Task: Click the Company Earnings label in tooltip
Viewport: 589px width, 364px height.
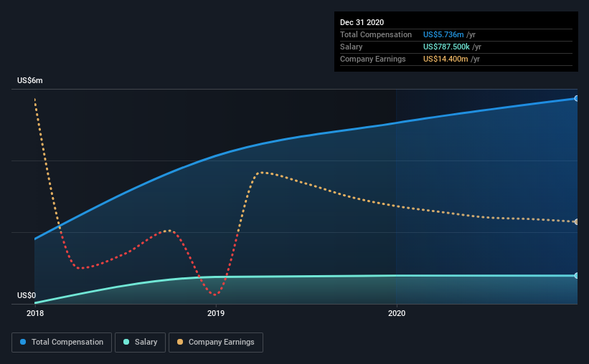Action: point(372,59)
